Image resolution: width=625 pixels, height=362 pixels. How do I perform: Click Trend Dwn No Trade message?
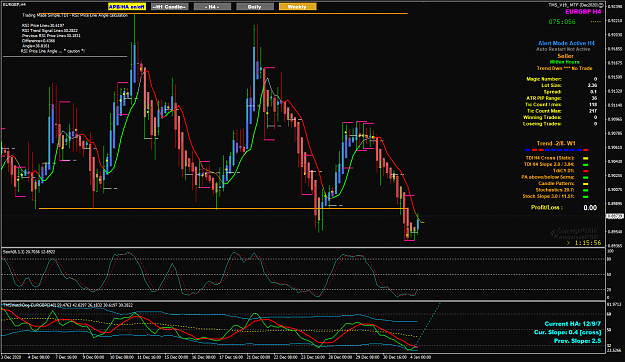point(564,68)
